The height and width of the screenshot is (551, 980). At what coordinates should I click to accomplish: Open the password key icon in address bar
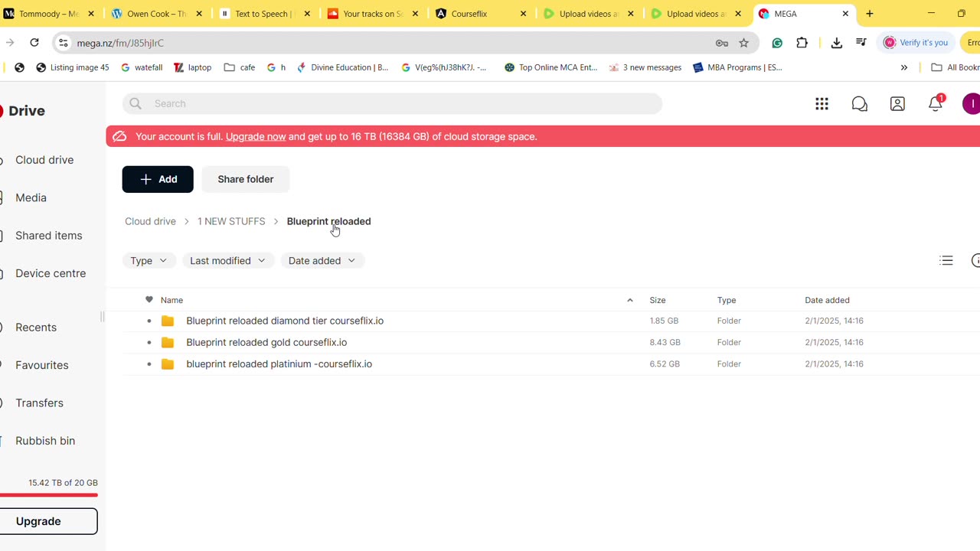click(721, 43)
